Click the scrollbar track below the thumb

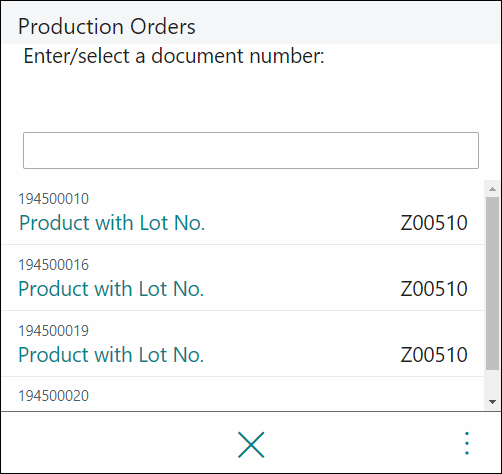click(x=492, y=382)
